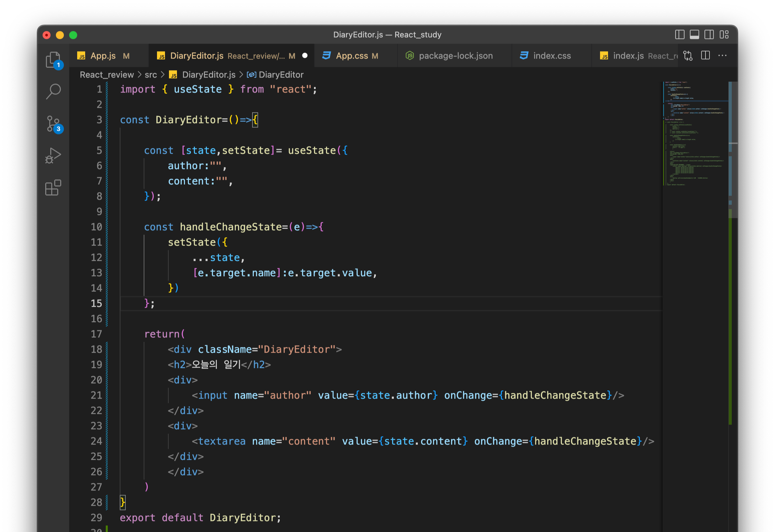This screenshot has height=532, width=775.
Task: Click the Open Changes compare icon
Action: tap(688, 56)
